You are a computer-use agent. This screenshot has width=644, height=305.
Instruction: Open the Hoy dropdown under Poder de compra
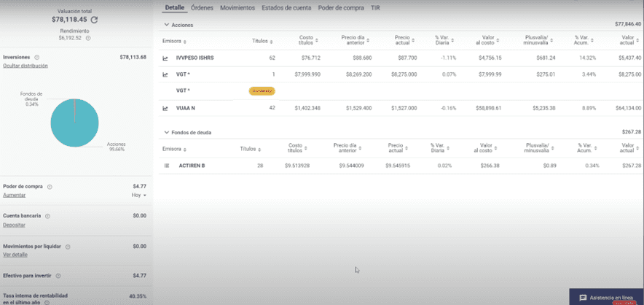[138, 196]
